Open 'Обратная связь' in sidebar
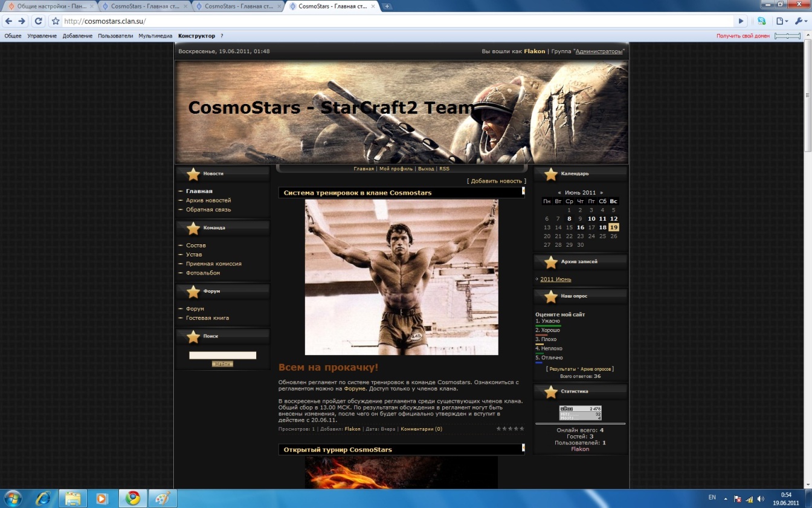Screen dimensions: 812x508 tap(208, 209)
